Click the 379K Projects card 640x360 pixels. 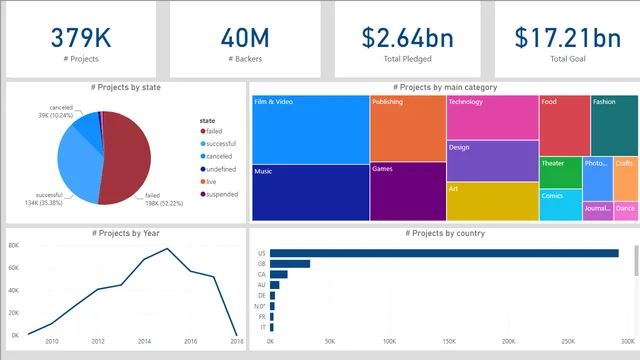(x=81, y=39)
